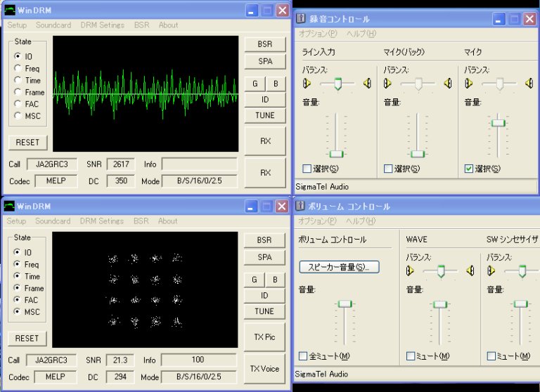This screenshot has width=540, height=392.
Task: Click left balance speaker icon under マイク(バック)
Action: click(x=387, y=84)
